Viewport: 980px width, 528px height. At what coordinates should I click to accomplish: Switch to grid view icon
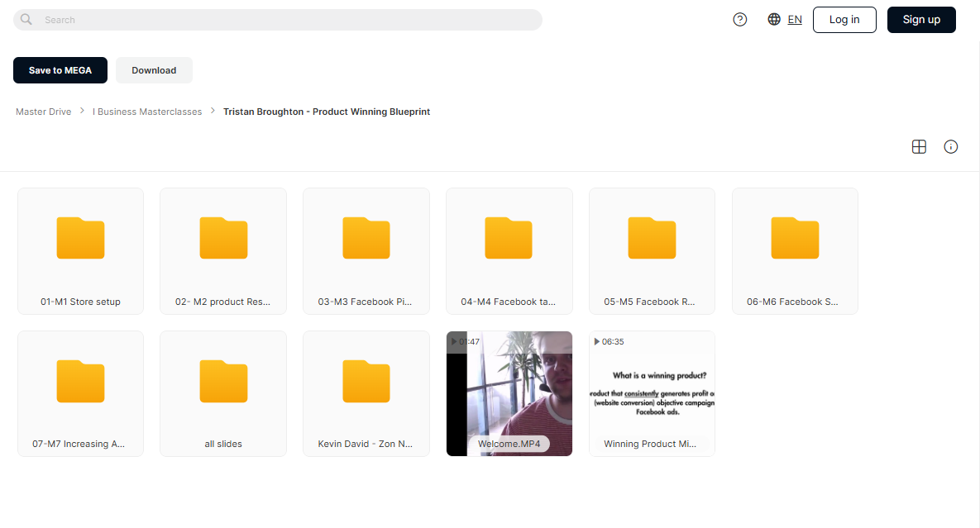pos(919,147)
